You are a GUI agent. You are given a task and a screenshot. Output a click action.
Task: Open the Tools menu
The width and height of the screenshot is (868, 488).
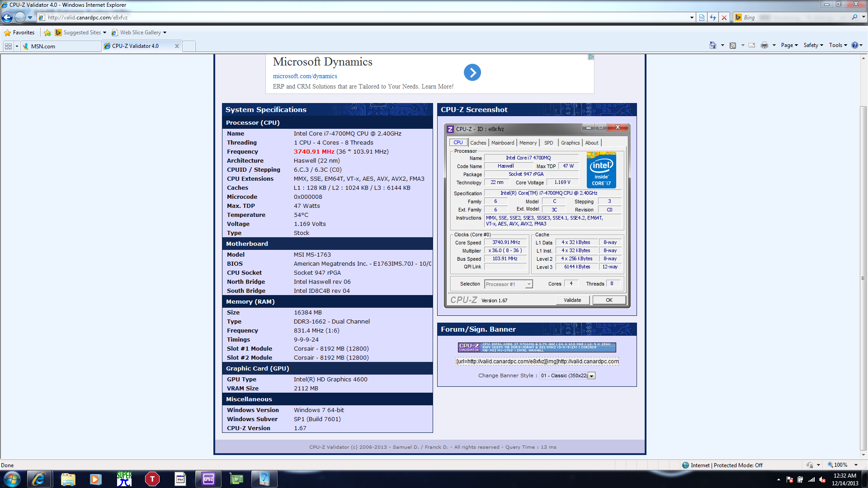point(838,45)
